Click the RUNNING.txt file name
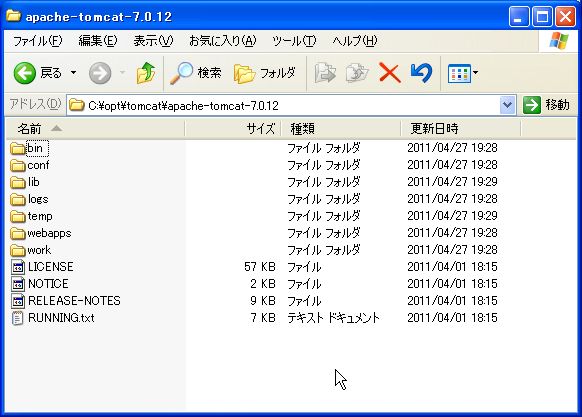The width and height of the screenshot is (582, 417). click(x=61, y=318)
